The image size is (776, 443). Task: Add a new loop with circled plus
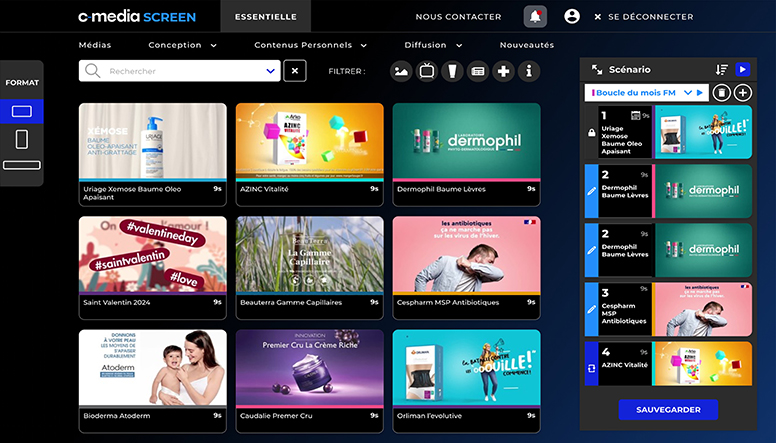point(743,93)
